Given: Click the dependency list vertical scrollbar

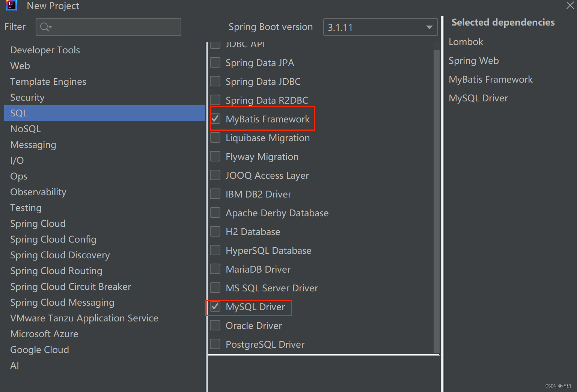Looking at the screenshot, I should [x=436, y=201].
